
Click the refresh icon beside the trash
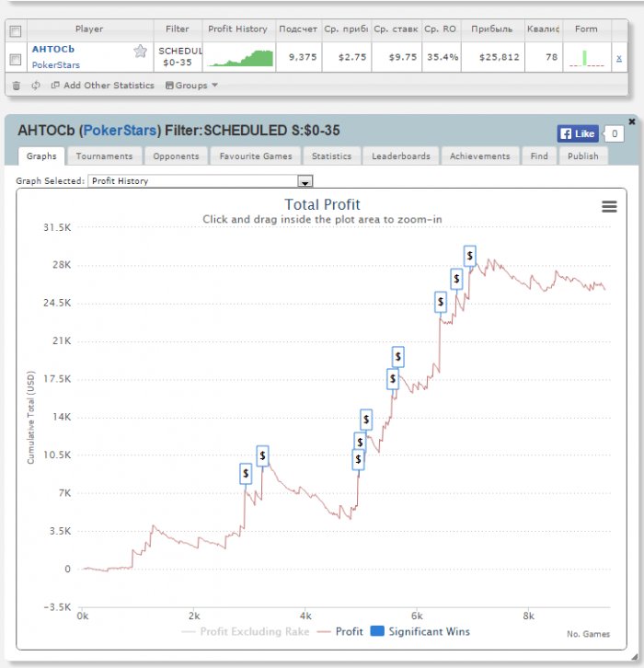point(36,86)
